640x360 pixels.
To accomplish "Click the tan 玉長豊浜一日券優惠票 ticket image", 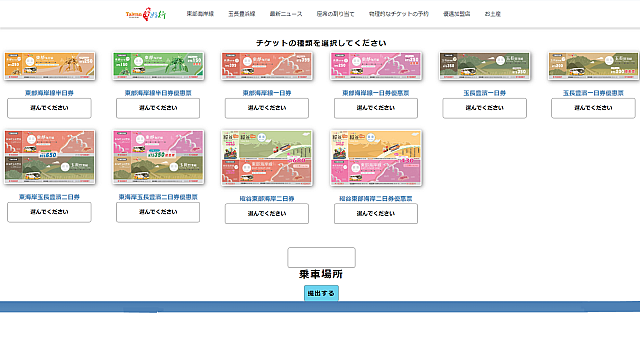I will click(593, 66).
